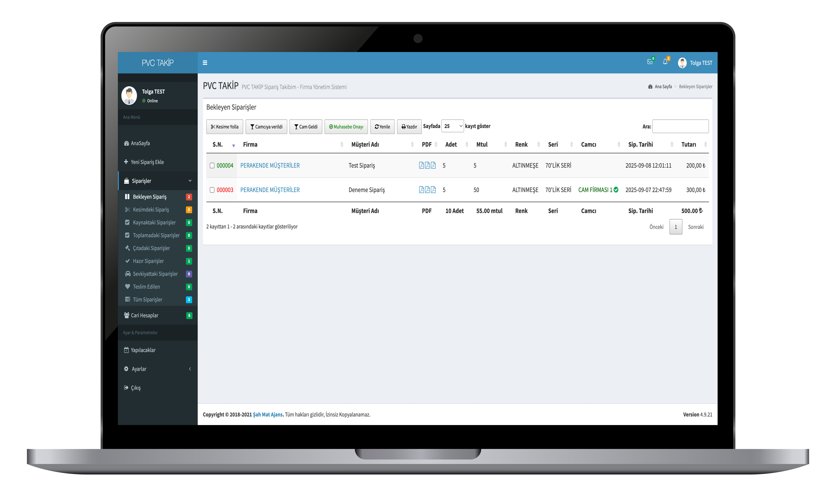Open Kesimdeki Sipariş submenu item
836x504 pixels.
click(x=158, y=210)
